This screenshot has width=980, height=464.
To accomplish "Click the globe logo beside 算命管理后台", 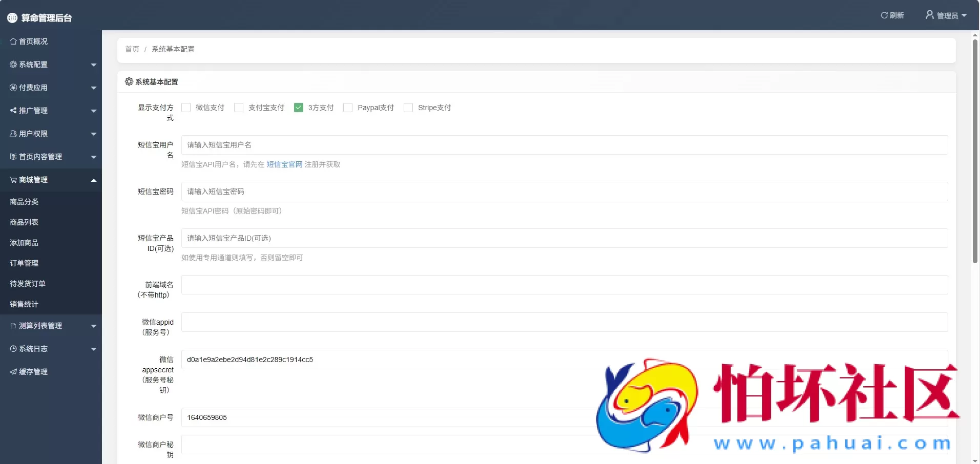I will [x=12, y=18].
